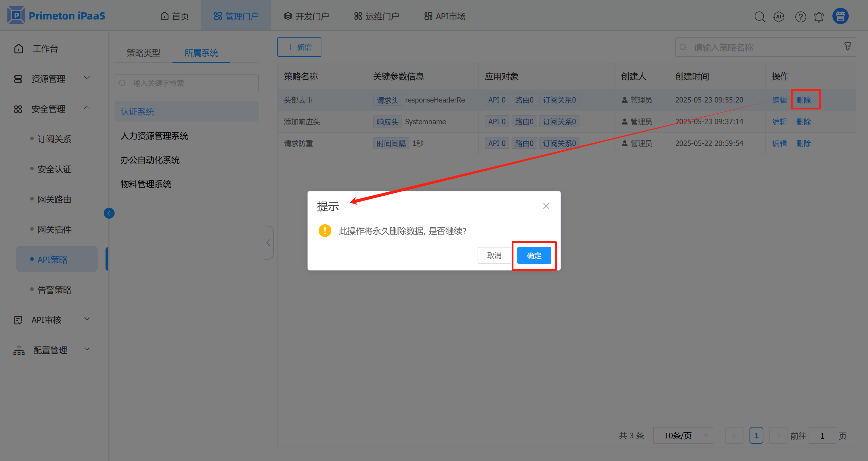Click the search magnifier icon in top bar
This screenshot has width=868, height=461.
pyautogui.click(x=759, y=17)
